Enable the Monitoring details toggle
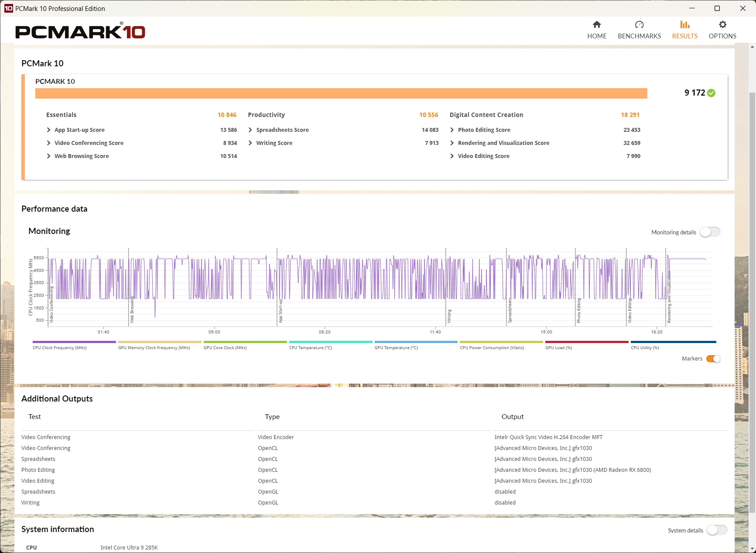Image resolution: width=756 pixels, height=553 pixels. [x=710, y=232]
